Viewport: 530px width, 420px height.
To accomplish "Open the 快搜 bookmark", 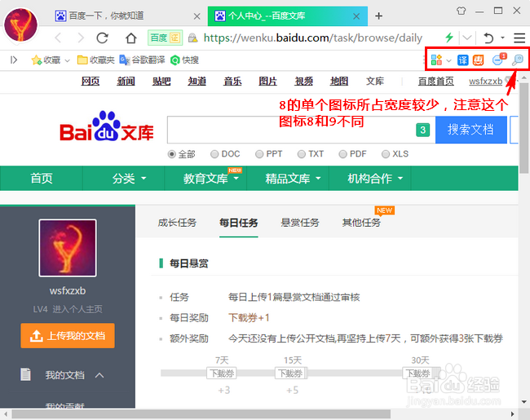I will (x=184, y=60).
